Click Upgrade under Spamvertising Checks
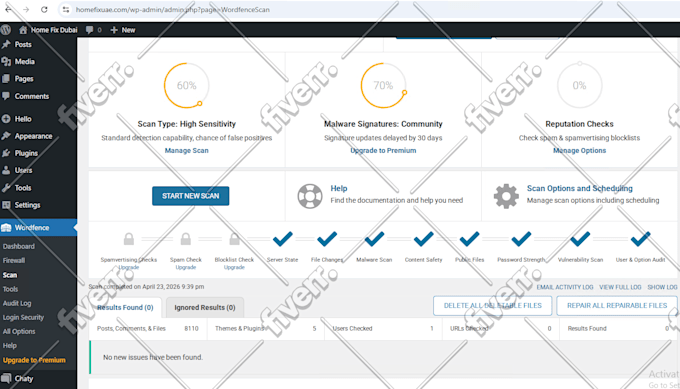The width and height of the screenshot is (680, 389). [x=129, y=267]
